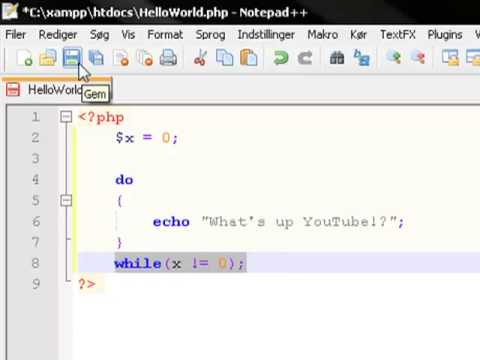The image size is (480, 360).
Task: Click the opening brace on line 5
Action: (120, 201)
